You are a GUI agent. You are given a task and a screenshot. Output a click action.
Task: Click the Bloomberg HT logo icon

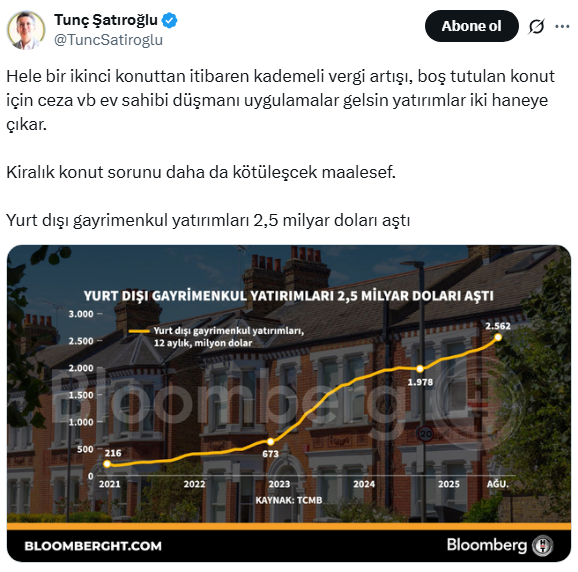tap(543, 545)
